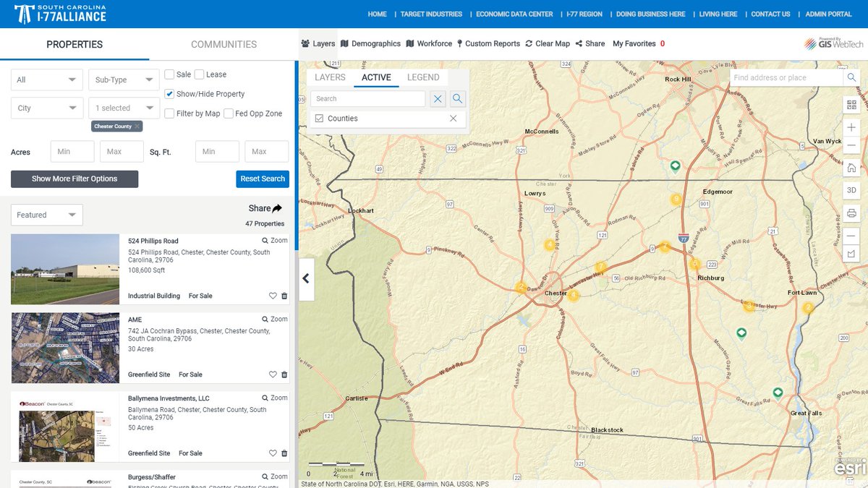Image resolution: width=868 pixels, height=488 pixels.
Task: Open the Demographics tool
Action: tap(370, 43)
